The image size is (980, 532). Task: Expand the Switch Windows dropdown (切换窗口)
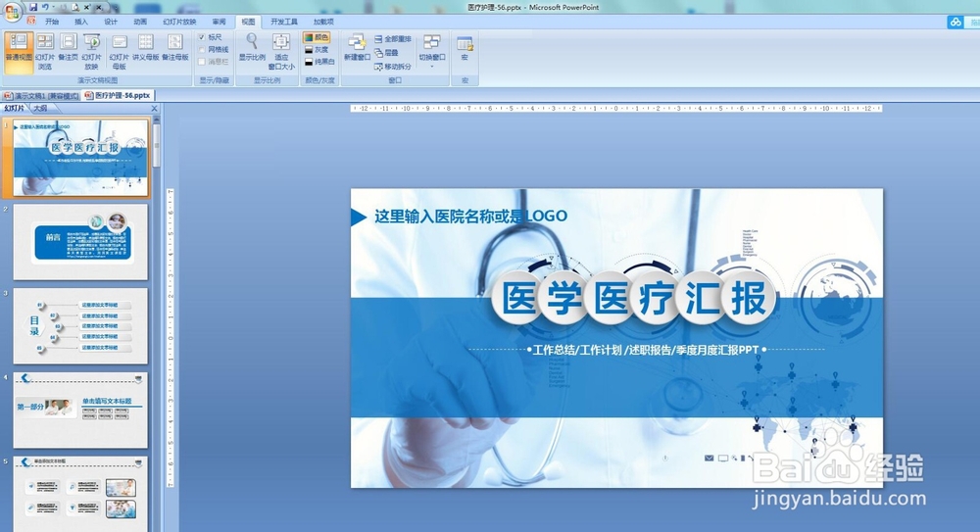(432, 51)
